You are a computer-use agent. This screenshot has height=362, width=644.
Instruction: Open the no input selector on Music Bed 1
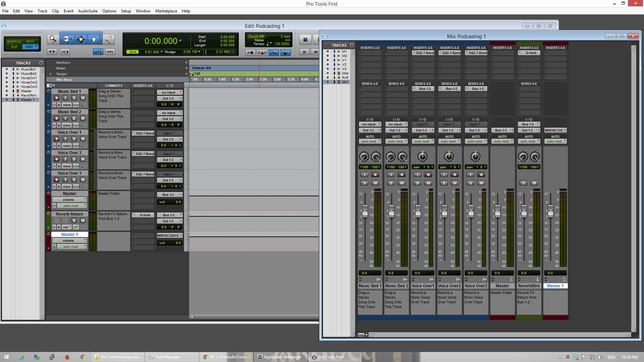tap(170, 92)
